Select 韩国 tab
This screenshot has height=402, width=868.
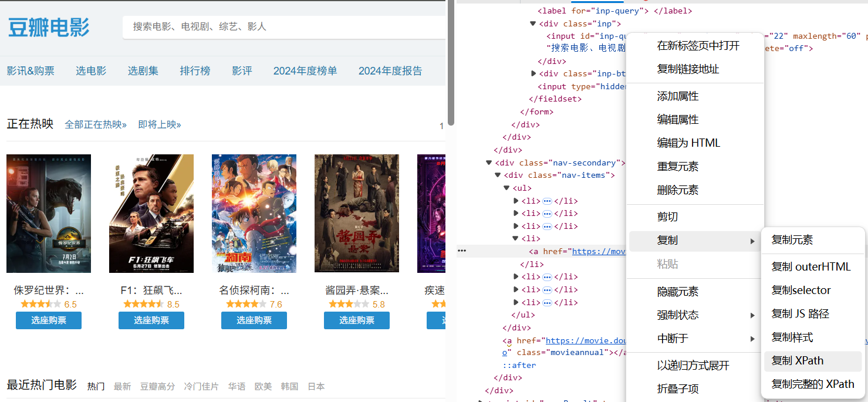pos(290,386)
